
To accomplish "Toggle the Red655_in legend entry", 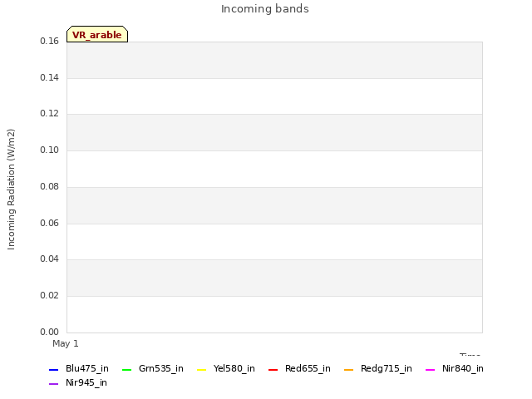I will [x=299, y=369].
